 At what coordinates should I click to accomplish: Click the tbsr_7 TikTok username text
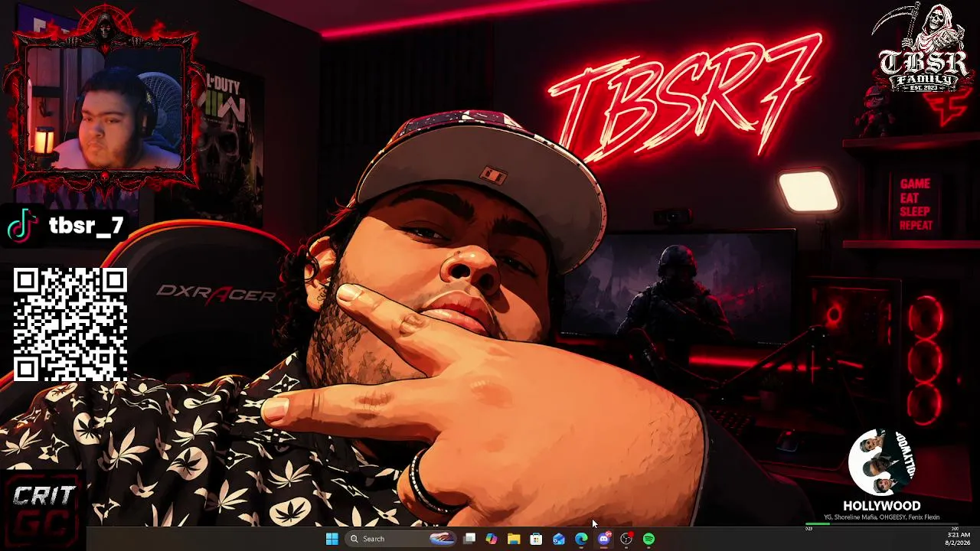tap(86, 226)
